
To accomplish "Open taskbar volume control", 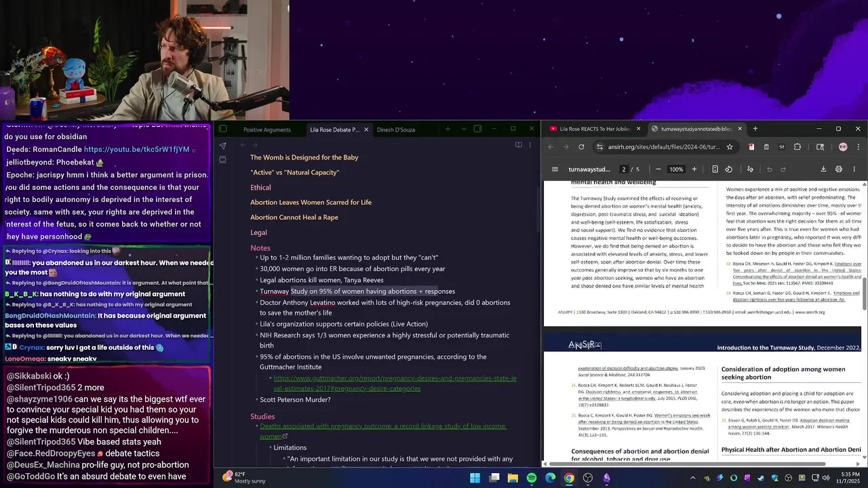I will (826, 478).
